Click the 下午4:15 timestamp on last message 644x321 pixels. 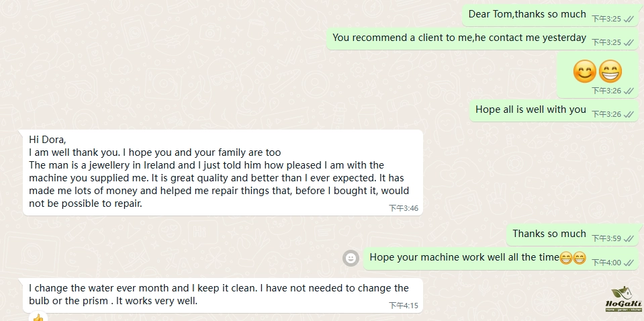pyautogui.click(x=404, y=306)
